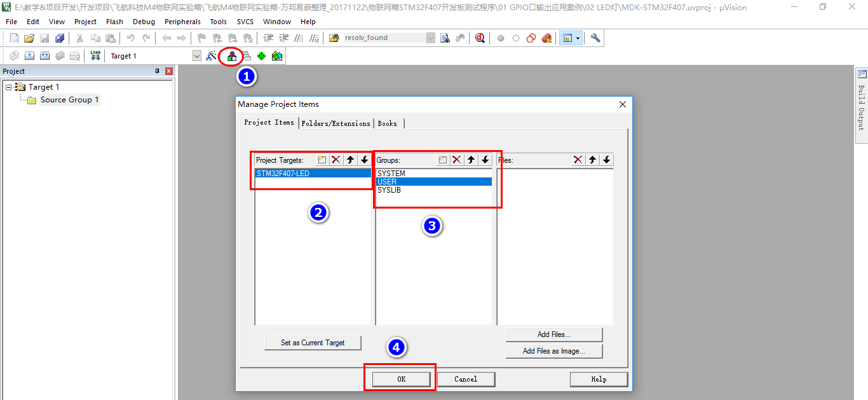Insert or remove bookmark flag icon
868x400 pixels.
[x=201, y=38]
